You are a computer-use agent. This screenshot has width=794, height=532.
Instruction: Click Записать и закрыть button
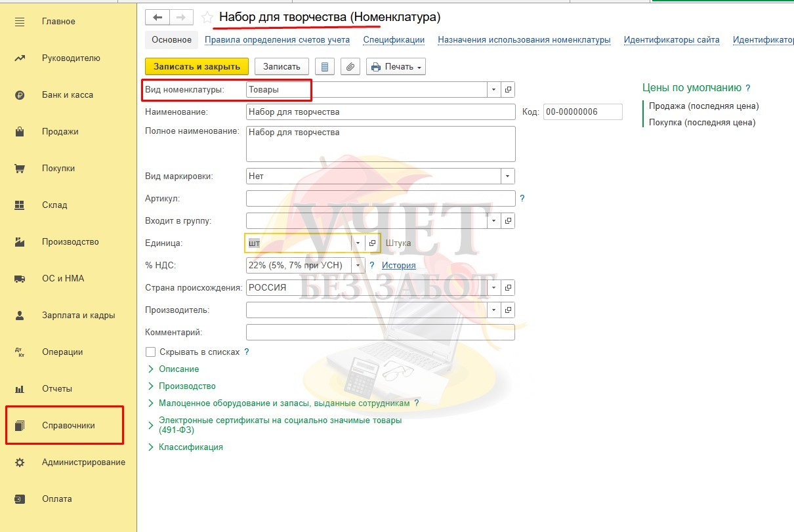[197, 66]
